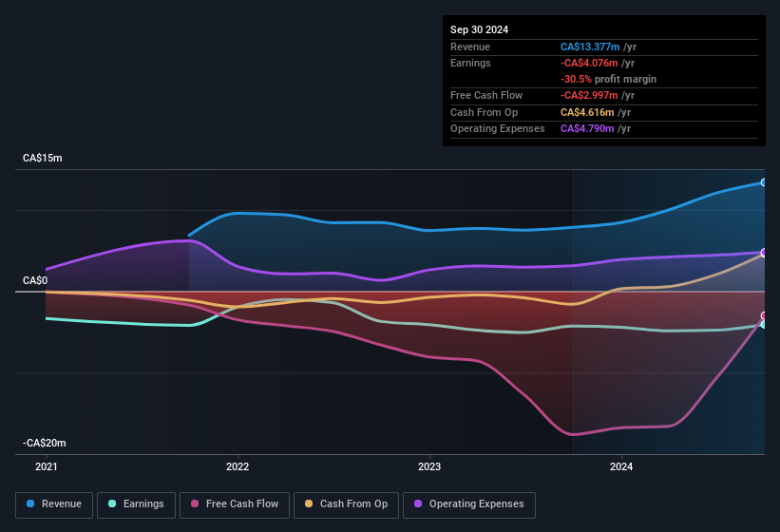The height and width of the screenshot is (532, 780).
Task: Click the 2021 x-axis label
Action: pos(47,466)
